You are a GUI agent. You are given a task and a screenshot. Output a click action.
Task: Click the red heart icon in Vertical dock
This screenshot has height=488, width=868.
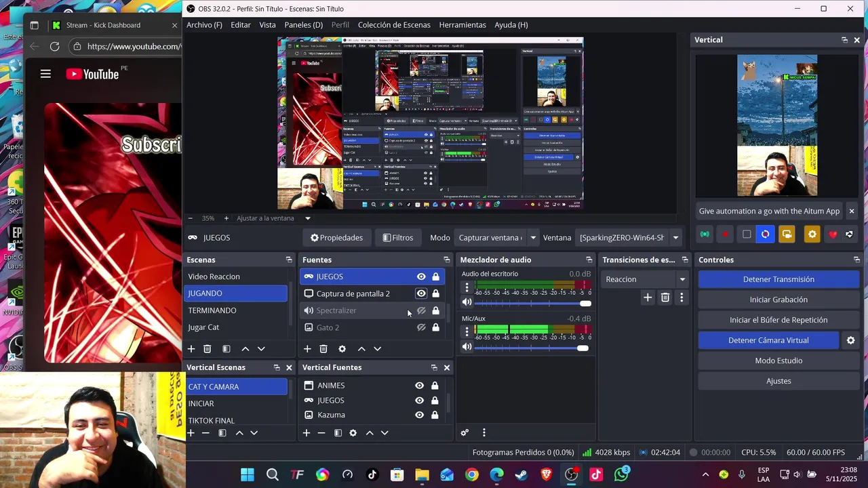point(833,235)
